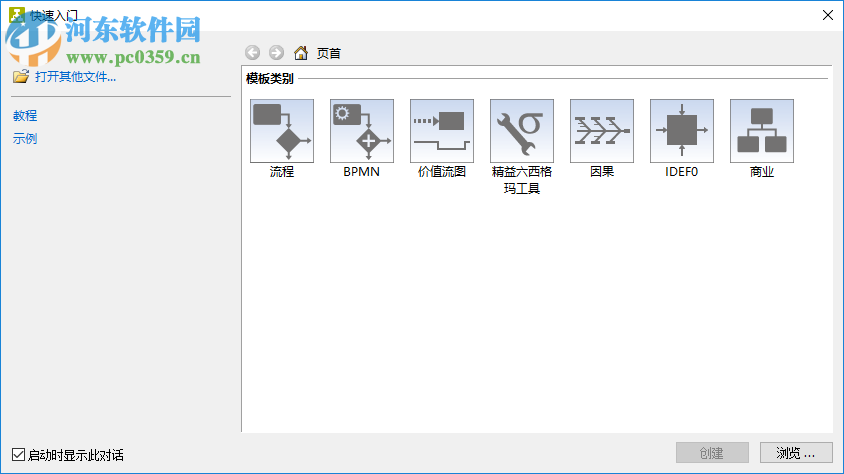The width and height of the screenshot is (844, 474).
Task: Click the 首页 breadcrumb text
Action: click(x=329, y=53)
